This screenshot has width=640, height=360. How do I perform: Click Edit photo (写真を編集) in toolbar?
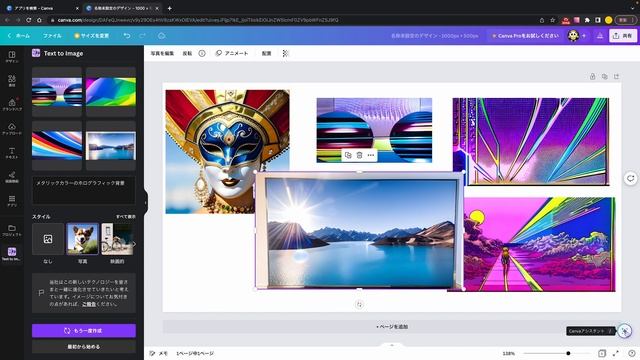point(162,53)
